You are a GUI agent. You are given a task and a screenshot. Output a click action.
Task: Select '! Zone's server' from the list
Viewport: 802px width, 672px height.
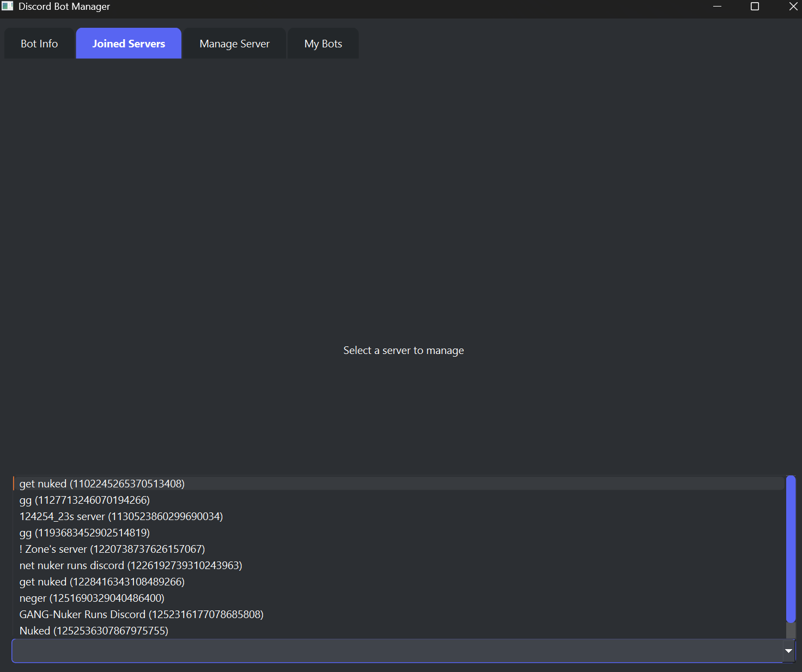pos(112,549)
